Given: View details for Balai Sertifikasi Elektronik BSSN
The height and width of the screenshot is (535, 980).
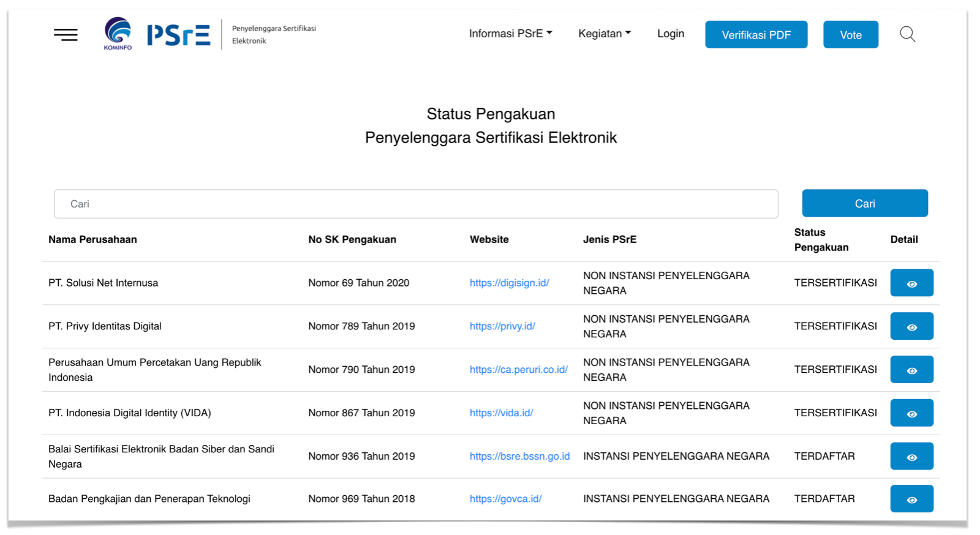Looking at the screenshot, I should click(x=911, y=456).
